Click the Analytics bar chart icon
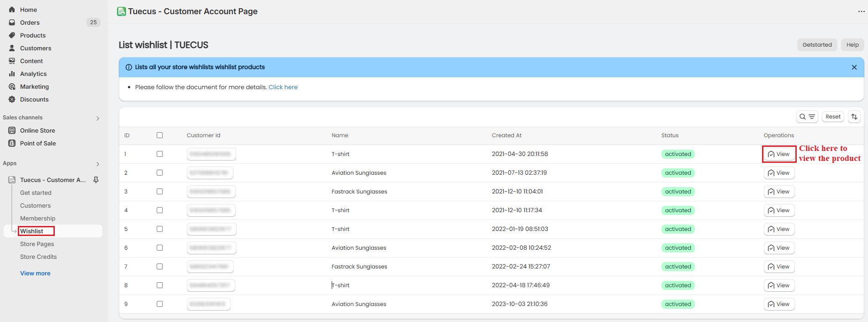This screenshot has height=322, width=868. click(12, 74)
